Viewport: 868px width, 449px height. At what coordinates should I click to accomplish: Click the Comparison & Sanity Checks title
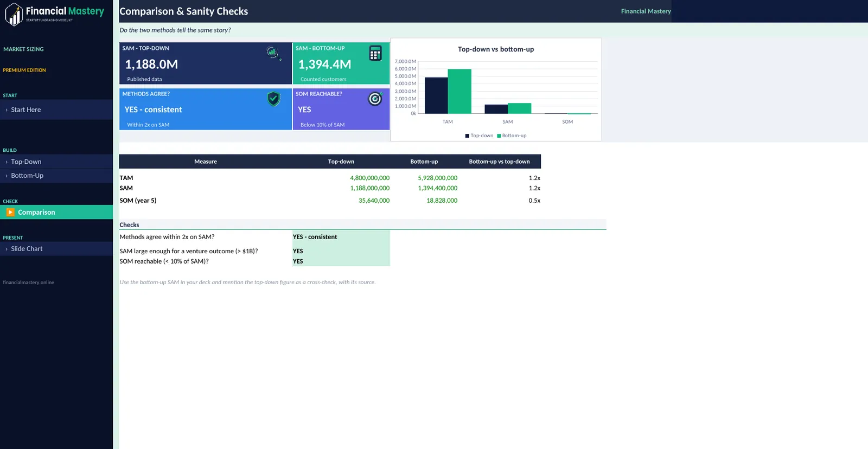click(183, 11)
